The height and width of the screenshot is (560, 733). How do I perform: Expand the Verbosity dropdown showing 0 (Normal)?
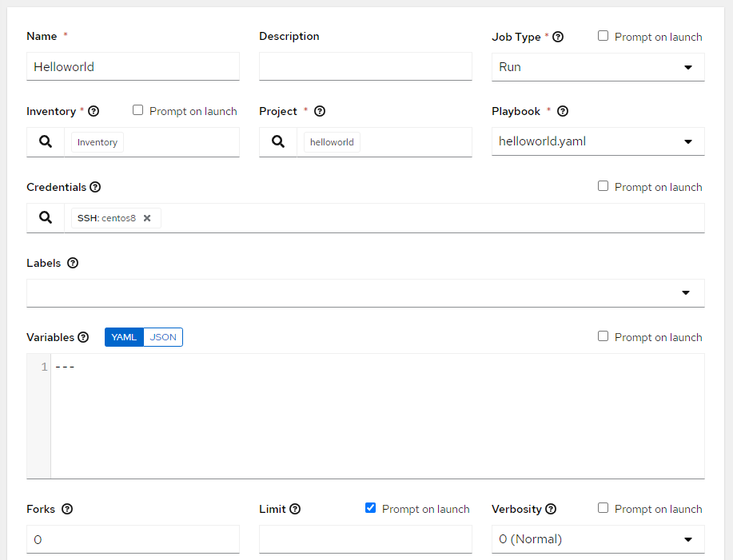click(598, 539)
